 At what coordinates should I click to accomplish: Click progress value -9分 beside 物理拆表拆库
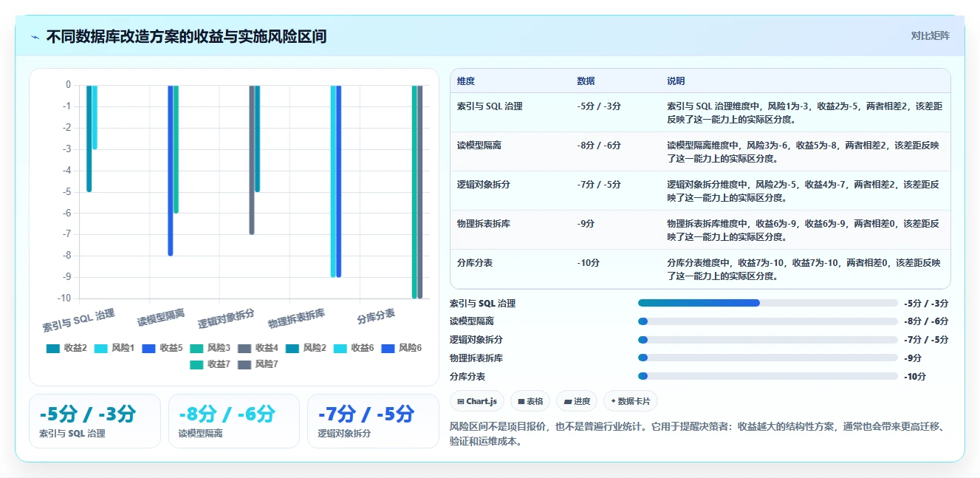point(913,358)
